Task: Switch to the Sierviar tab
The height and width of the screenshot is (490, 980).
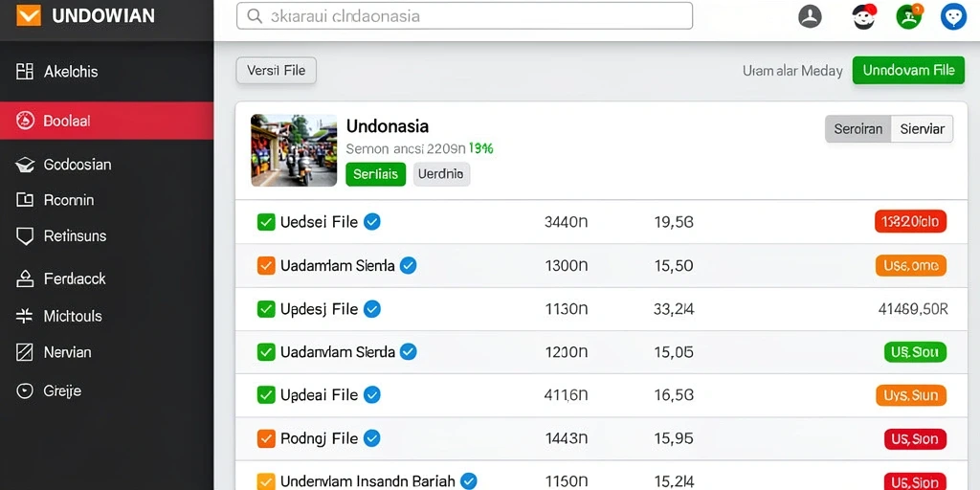Action: (922, 129)
